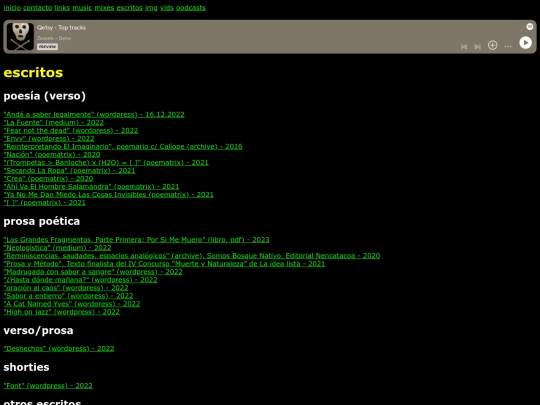The height and width of the screenshot is (405, 540).
Task: Open the '[ ]' poematrix 2021 link
Action: pos(44,202)
